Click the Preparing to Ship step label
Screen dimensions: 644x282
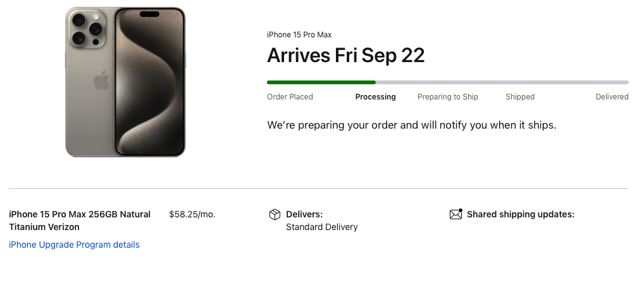pyautogui.click(x=447, y=97)
